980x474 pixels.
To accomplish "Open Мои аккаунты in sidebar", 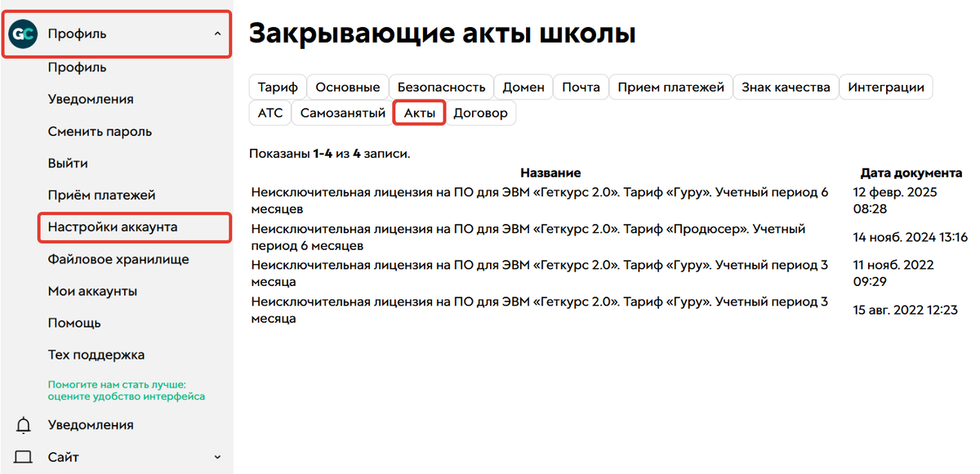I will [92, 291].
